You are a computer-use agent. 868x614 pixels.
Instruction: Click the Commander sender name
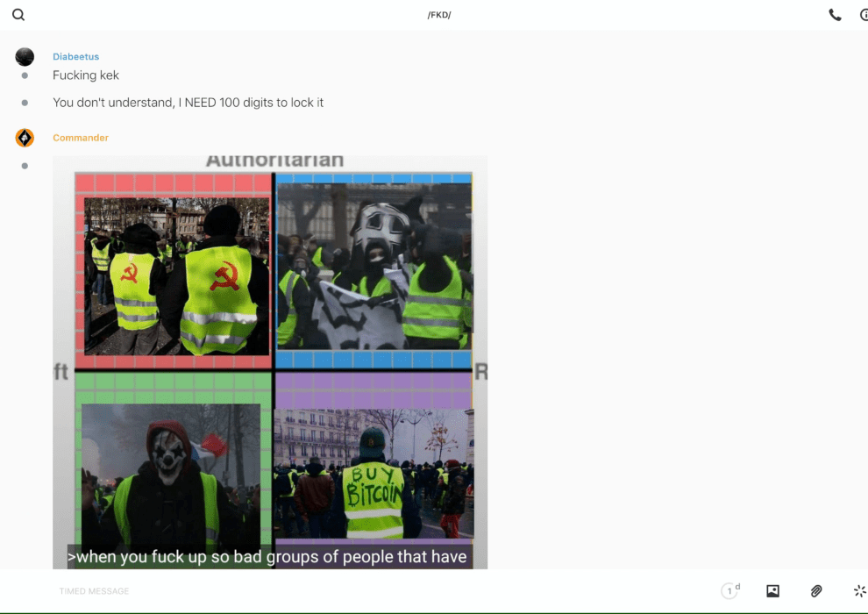click(x=81, y=138)
